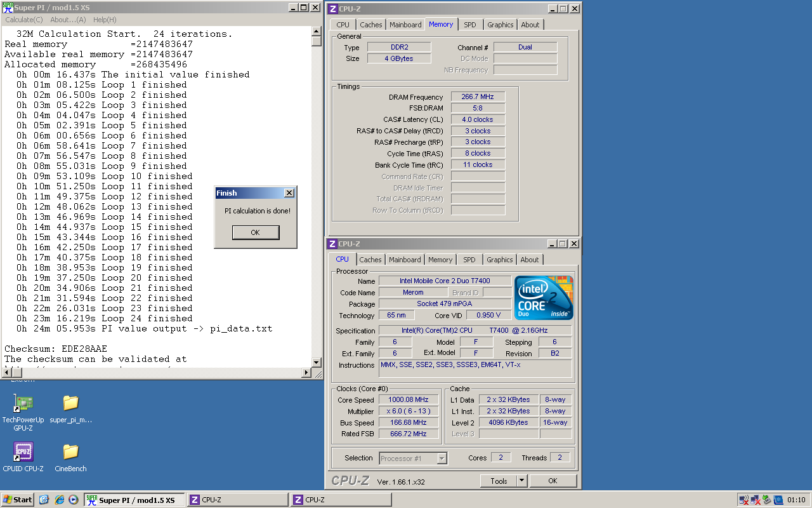Click the Multiplier value x 6.0 ( 6 - 13 )

pos(409,411)
